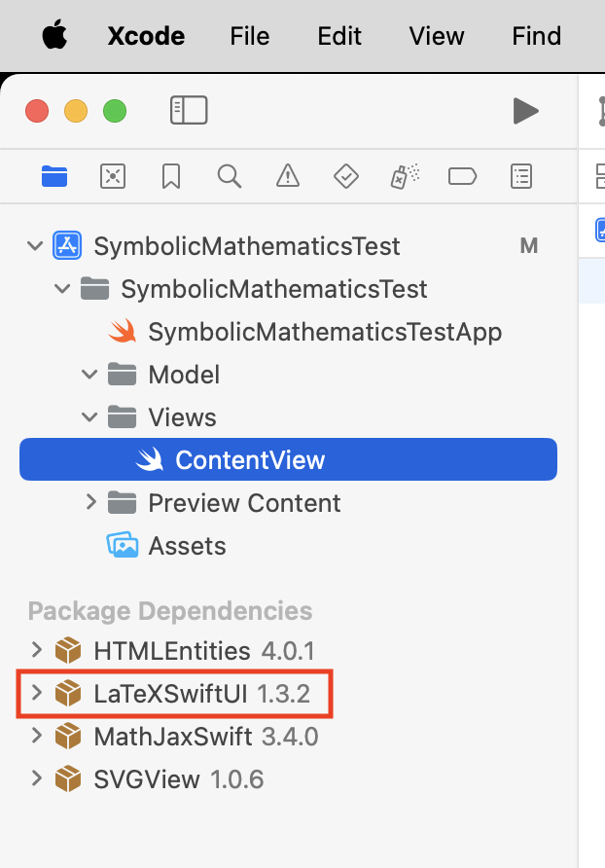Open the Bookmark navigator
Image resolution: width=605 pixels, height=868 pixels.
pos(171,176)
